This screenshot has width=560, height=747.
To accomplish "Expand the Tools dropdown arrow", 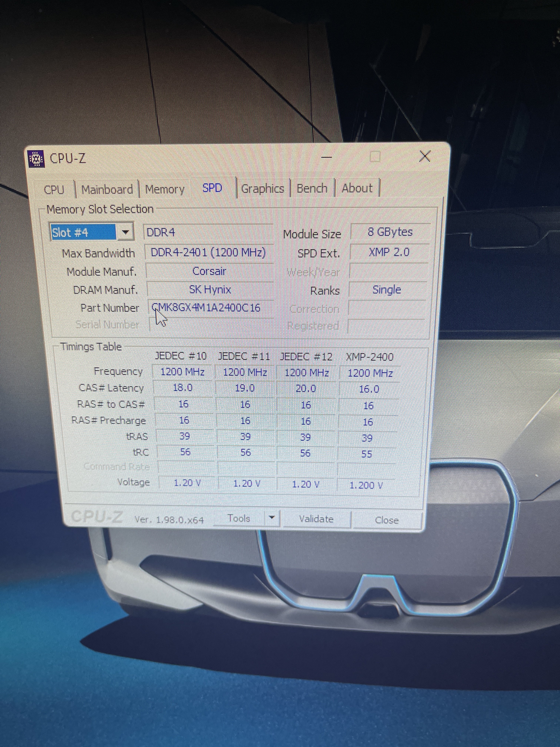I will pos(272,518).
